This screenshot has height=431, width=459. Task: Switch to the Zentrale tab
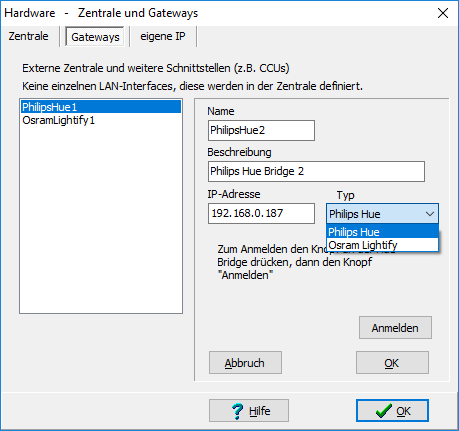29,36
